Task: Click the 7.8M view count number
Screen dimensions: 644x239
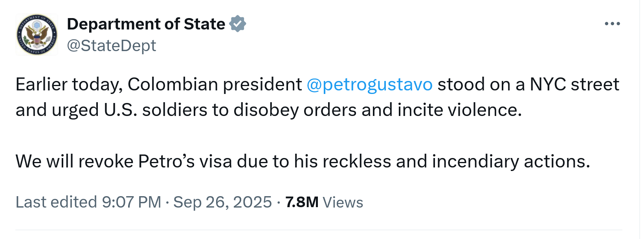Action: [x=302, y=202]
